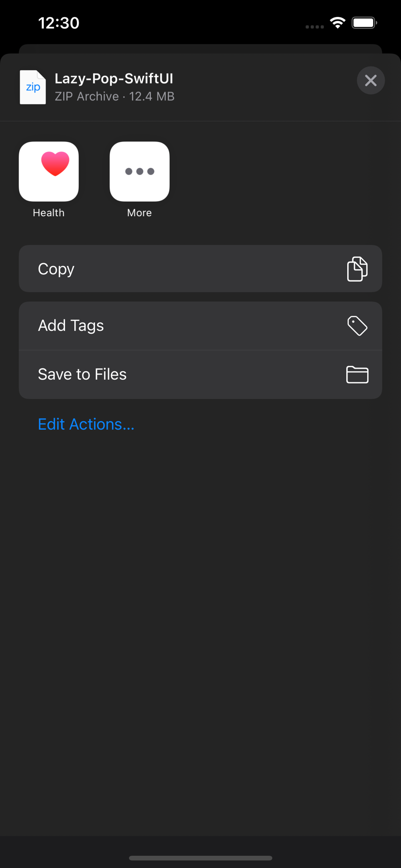Select Add Tags from actions list
Image resolution: width=401 pixels, height=868 pixels.
click(200, 326)
